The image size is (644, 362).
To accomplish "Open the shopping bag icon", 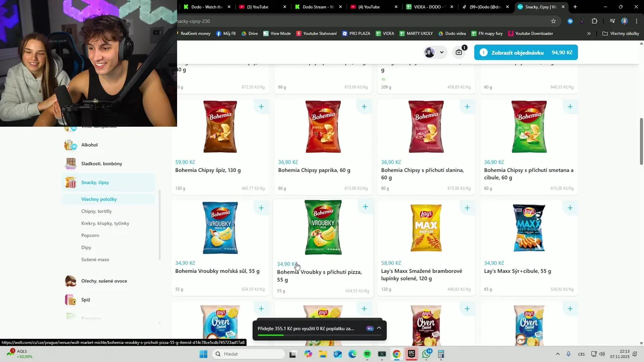I will pos(459,52).
